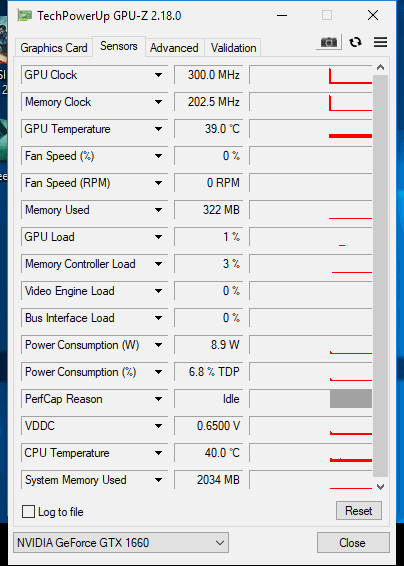Open the GPU Load sensor dropdown

158,237
